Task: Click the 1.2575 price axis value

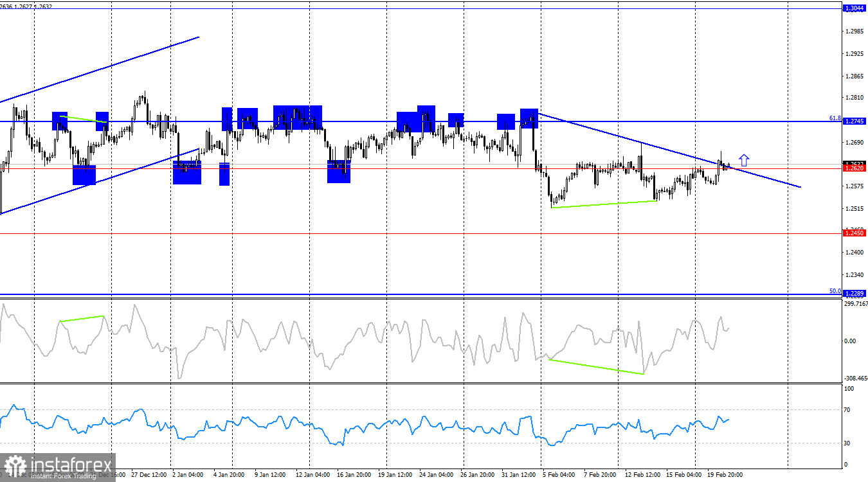Action: pyautogui.click(x=855, y=186)
